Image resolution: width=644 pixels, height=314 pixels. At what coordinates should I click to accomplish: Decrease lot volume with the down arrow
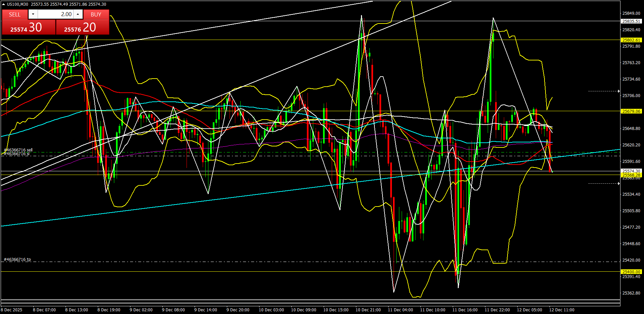pos(33,14)
